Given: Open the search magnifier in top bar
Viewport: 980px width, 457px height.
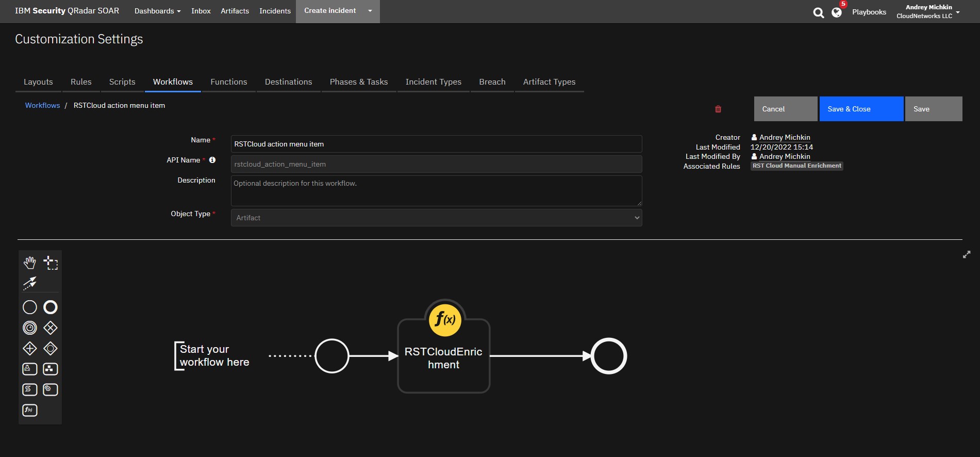Looking at the screenshot, I should [x=819, y=12].
